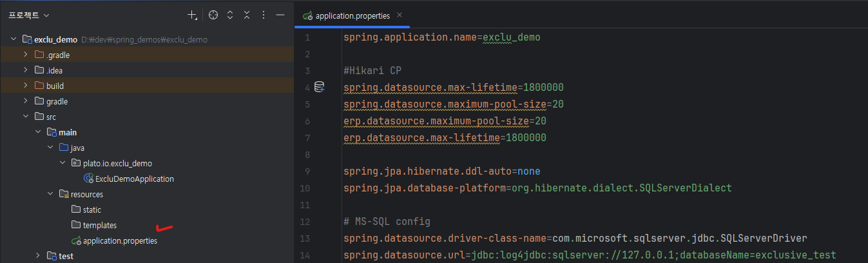The width and height of the screenshot is (868, 263).
Task: Click the add new file plus icon
Action: 192,14
